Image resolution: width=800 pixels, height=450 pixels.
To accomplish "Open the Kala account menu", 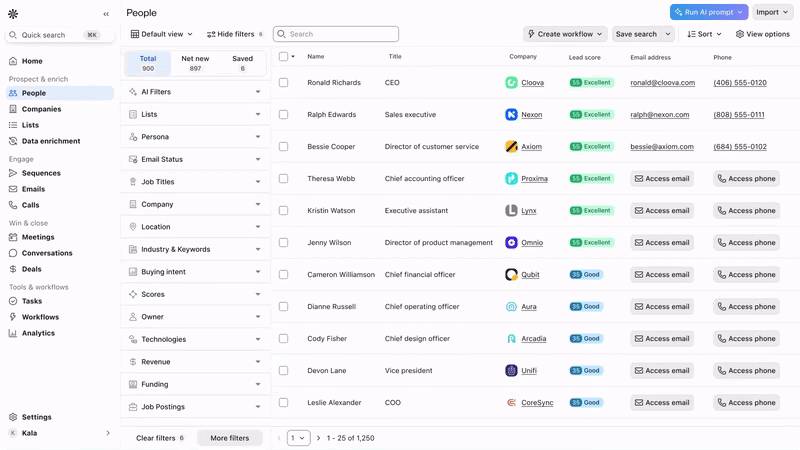I will click(x=60, y=433).
